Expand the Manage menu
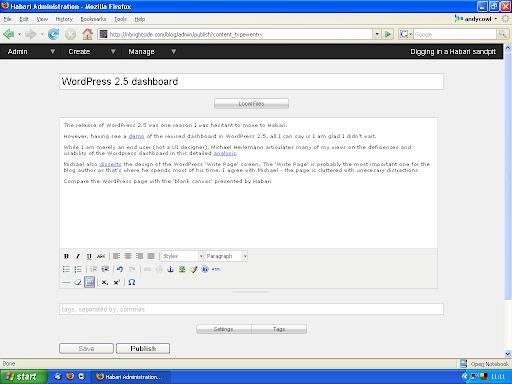 [152, 52]
